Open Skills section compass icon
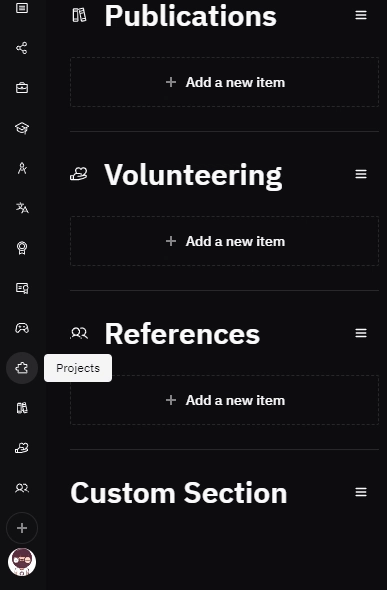Image resolution: width=387 pixels, height=590 pixels. pyautogui.click(x=22, y=168)
